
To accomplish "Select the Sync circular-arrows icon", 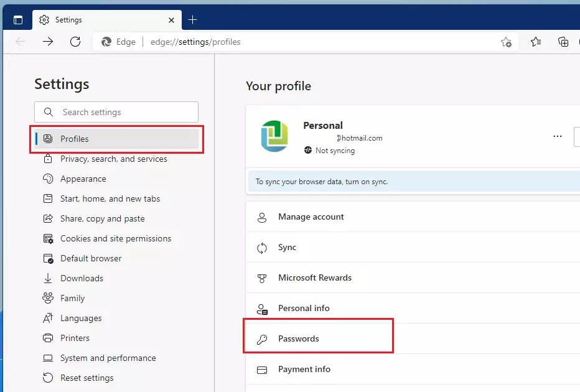I will point(263,247).
